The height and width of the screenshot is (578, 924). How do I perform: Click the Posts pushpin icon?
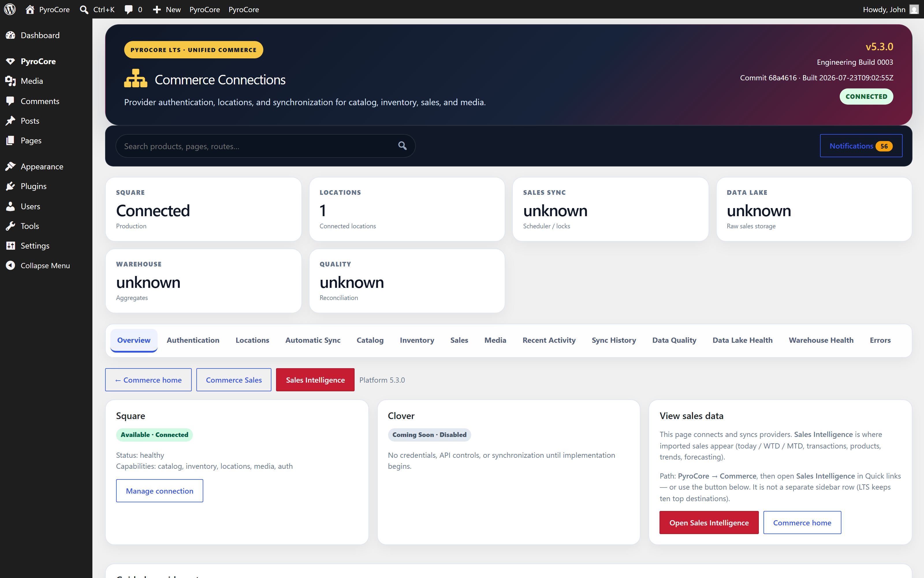click(x=11, y=121)
